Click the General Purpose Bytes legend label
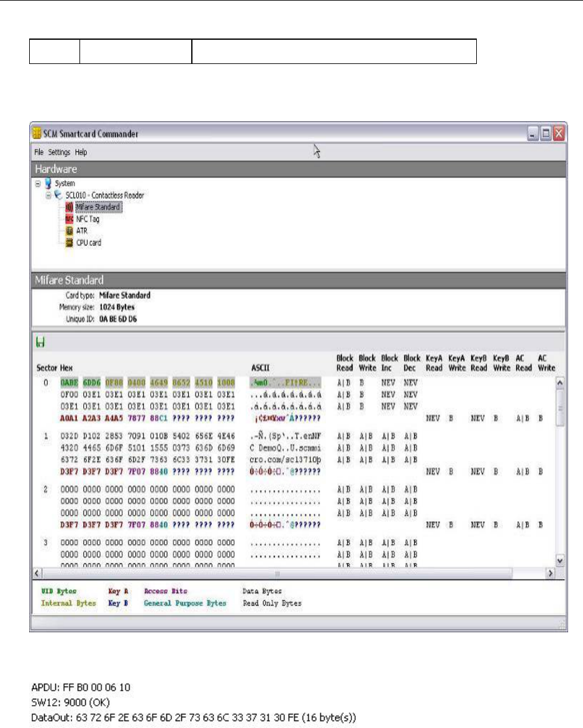Screen dimensions: 583x728 pyautogui.click(x=185, y=603)
